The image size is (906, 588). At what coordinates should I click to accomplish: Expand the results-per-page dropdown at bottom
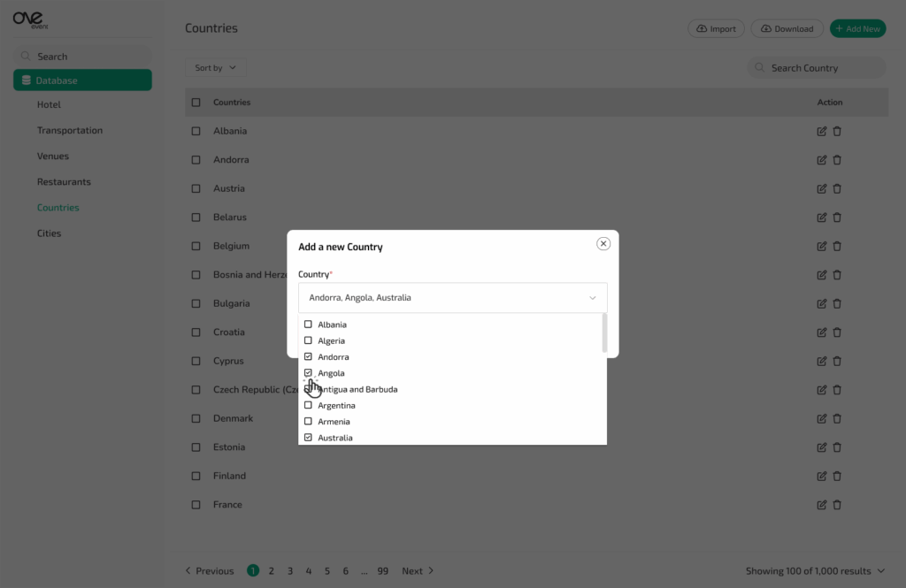coord(880,571)
